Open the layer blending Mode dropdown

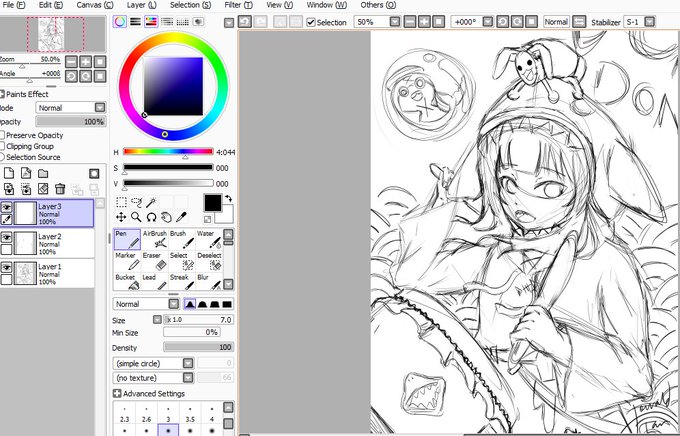tap(100, 108)
